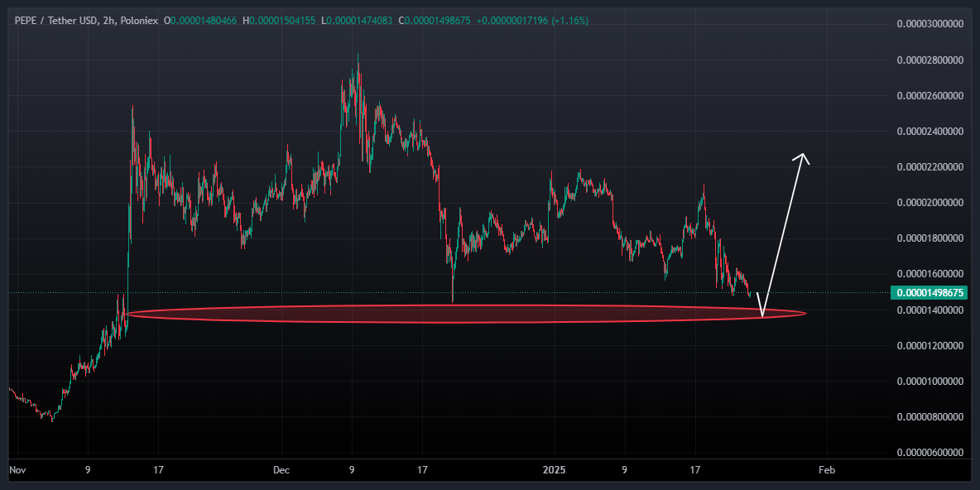This screenshot has height=490, width=980.
Task: Click the 0.00001200000 price axis label
Action: click(x=929, y=346)
